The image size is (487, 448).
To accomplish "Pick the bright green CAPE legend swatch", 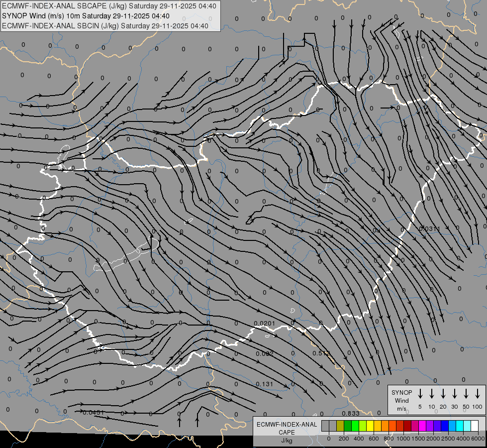I will coord(355,426).
